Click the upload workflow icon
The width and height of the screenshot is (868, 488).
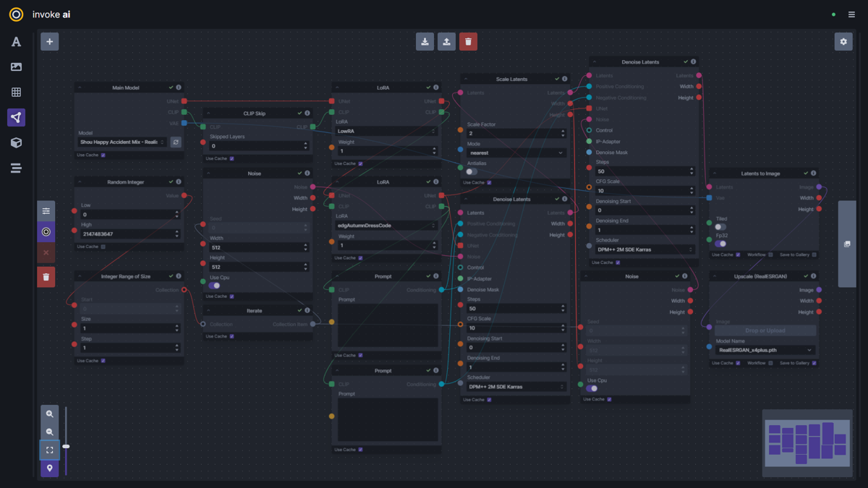pyautogui.click(x=447, y=41)
